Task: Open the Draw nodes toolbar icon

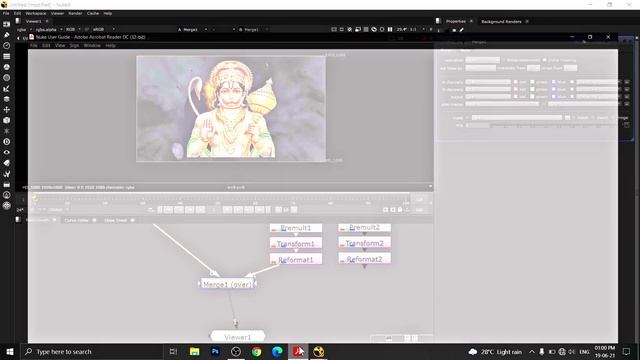Action: [x=7, y=35]
